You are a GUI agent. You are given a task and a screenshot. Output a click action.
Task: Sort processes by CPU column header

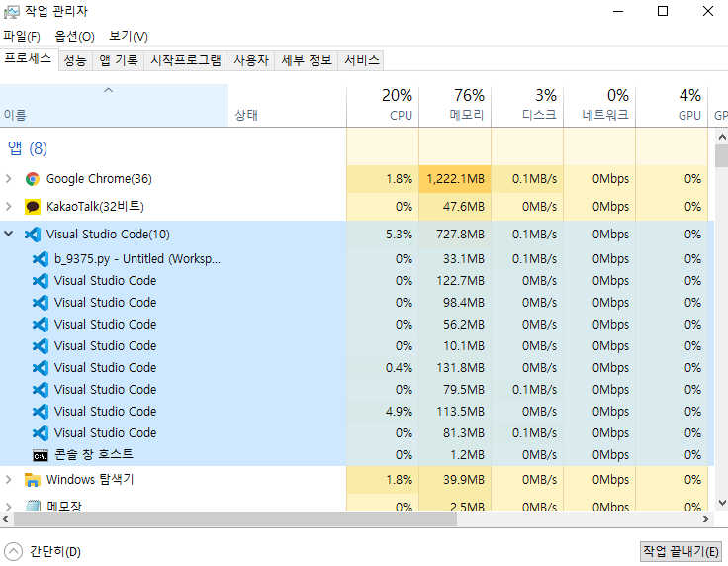pyautogui.click(x=383, y=106)
